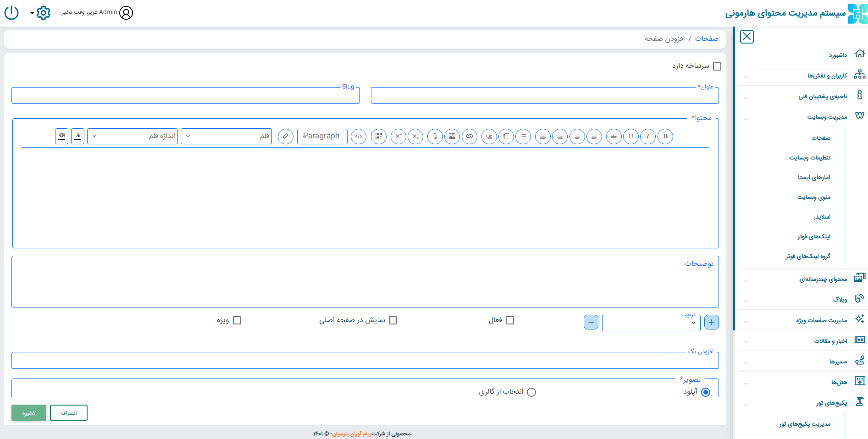Open 'تنظیمات وبسایت' in the sidebar

point(809,158)
